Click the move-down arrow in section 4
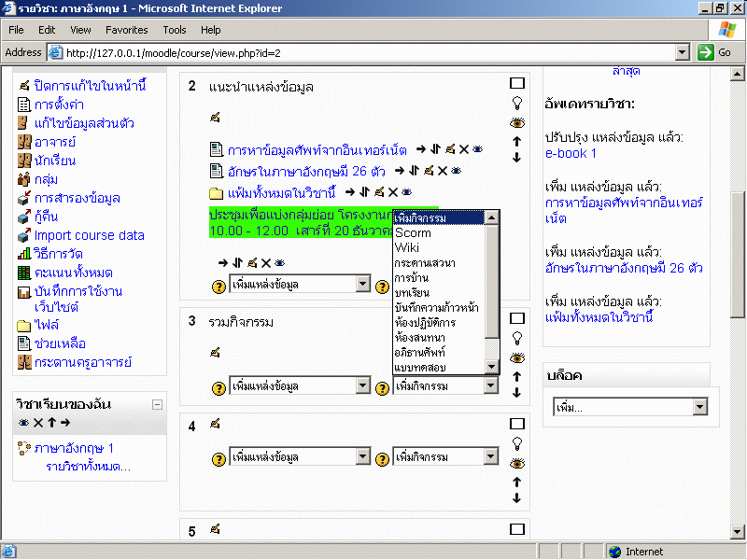 coord(516,498)
